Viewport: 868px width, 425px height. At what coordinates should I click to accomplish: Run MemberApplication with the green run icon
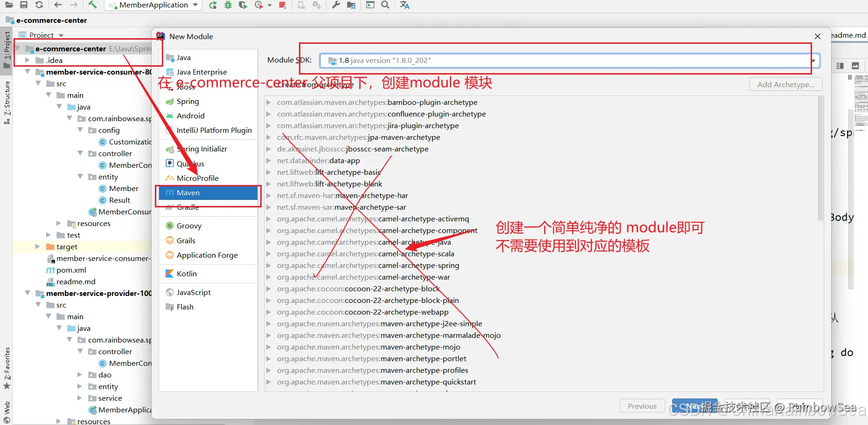pos(213,5)
